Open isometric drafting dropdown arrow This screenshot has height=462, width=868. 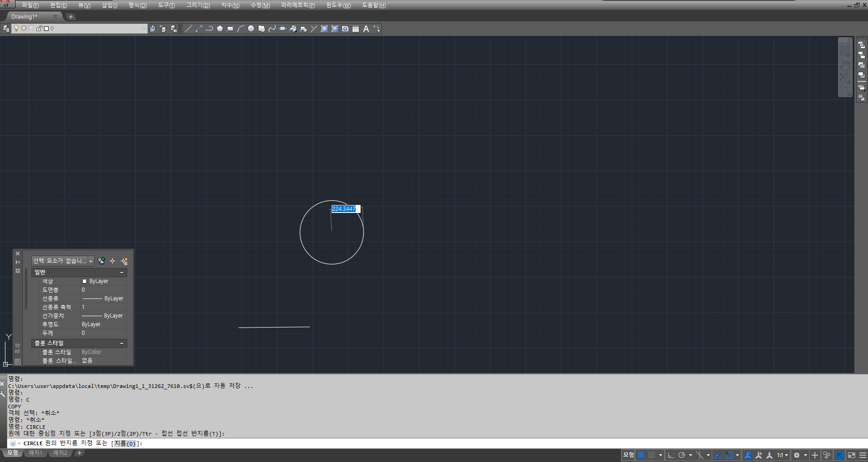pos(708,455)
